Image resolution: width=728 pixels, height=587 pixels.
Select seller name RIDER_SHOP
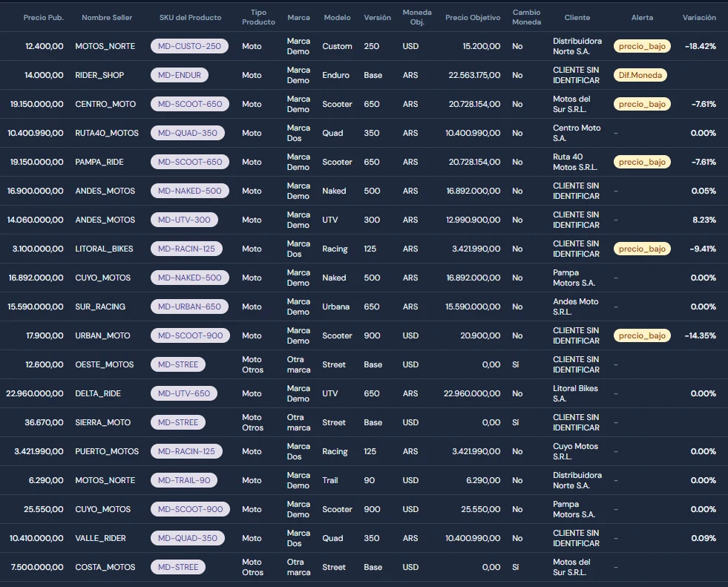click(99, 75)
